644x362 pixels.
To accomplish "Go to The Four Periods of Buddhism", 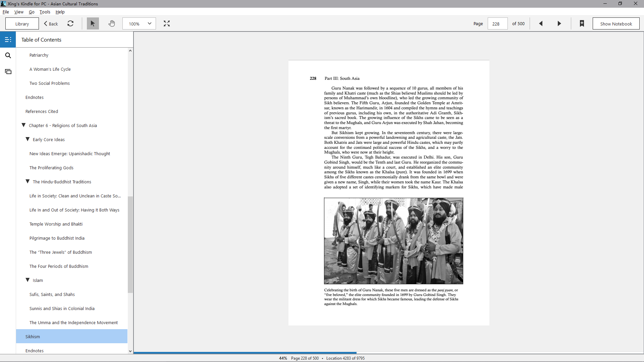I will coord(59,266).
